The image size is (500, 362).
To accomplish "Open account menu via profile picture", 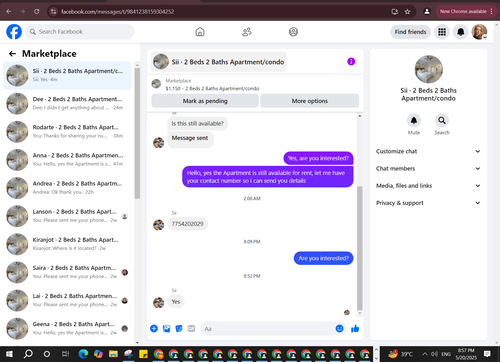I will (479, 32).
